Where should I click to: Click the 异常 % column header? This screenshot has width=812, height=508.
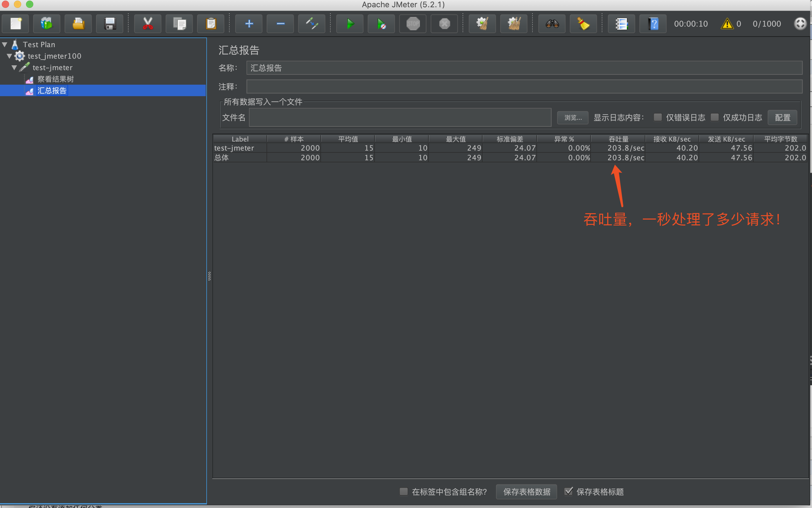tap(564, 139)
